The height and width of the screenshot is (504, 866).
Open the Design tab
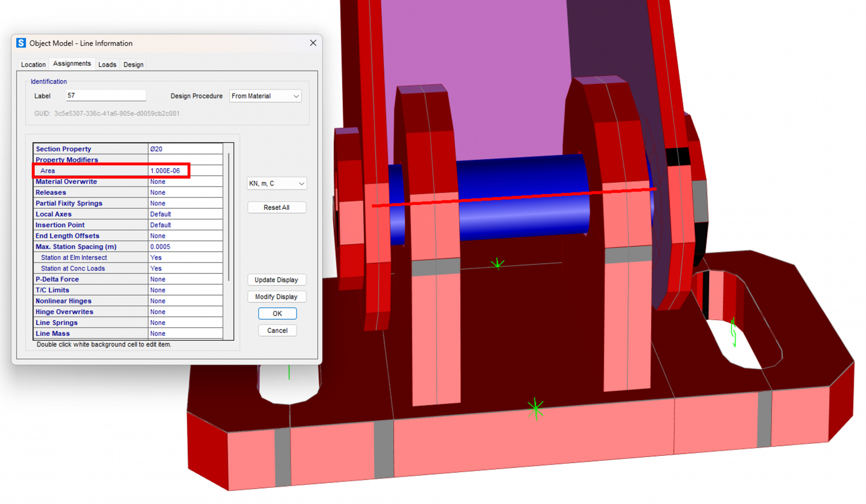pos(133,64)
